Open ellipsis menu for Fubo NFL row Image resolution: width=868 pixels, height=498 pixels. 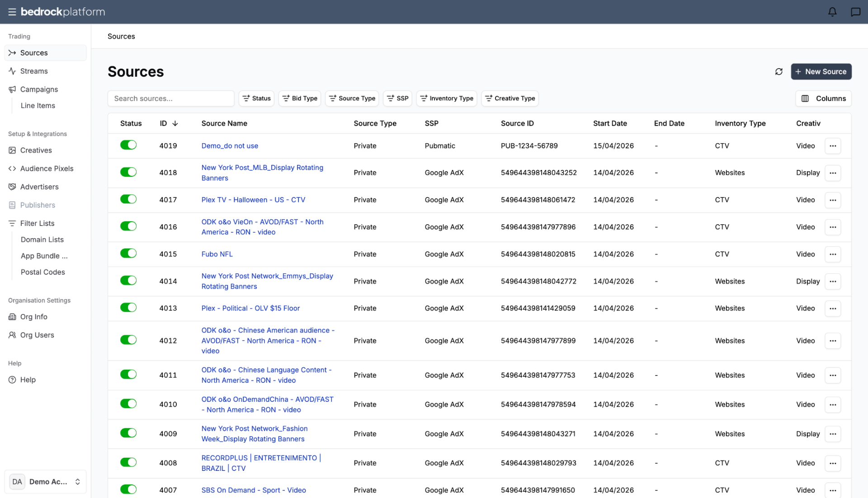(x=833, y=254)
